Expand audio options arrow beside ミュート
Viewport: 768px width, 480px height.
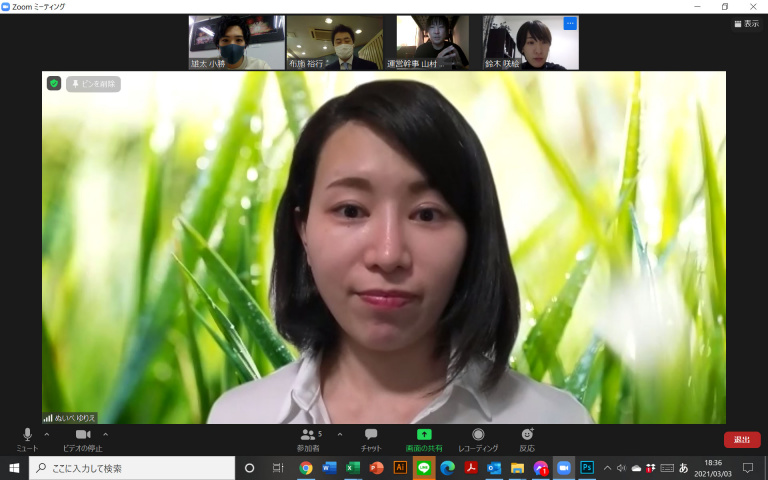(46, 435)
